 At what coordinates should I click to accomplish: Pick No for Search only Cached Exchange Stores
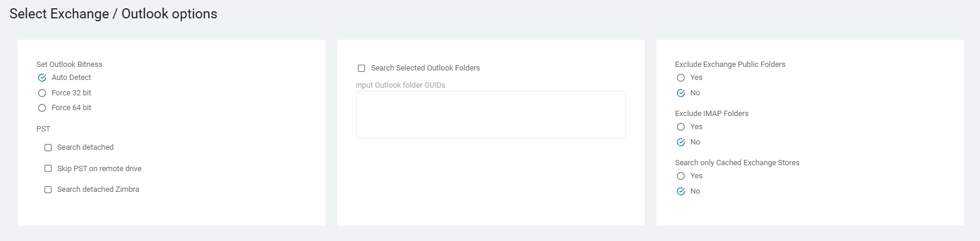click(681, 191)
